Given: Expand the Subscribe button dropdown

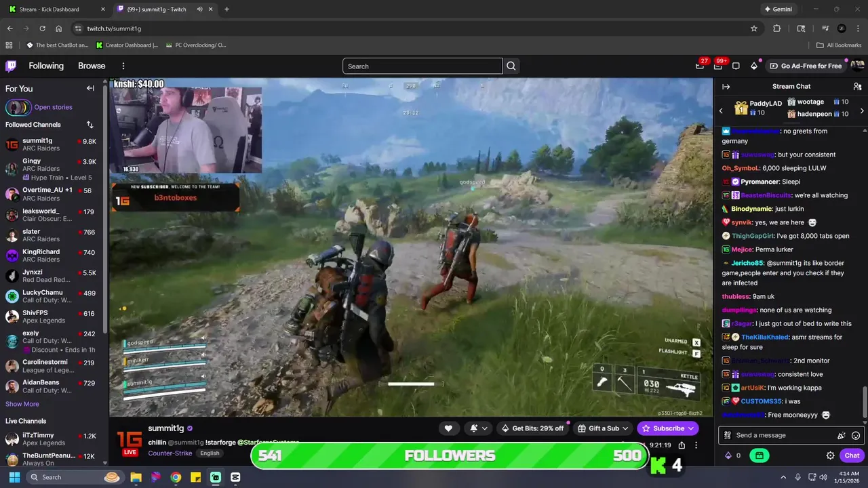Looking at the screenshot, I should (690, 428).
